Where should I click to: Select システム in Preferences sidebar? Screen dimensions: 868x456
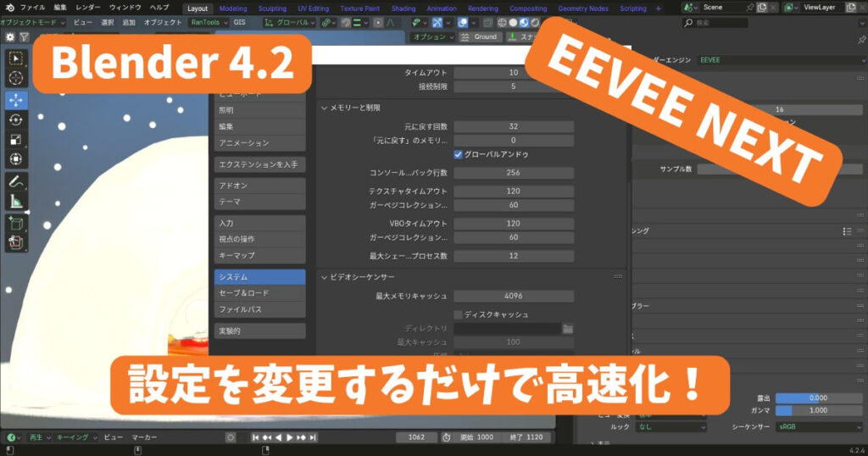point(259,276)
